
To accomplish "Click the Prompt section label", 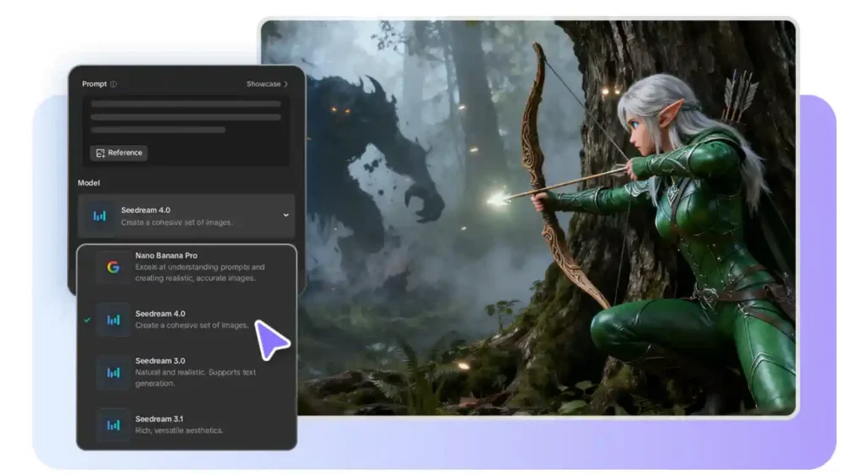I will pos(94,84).
